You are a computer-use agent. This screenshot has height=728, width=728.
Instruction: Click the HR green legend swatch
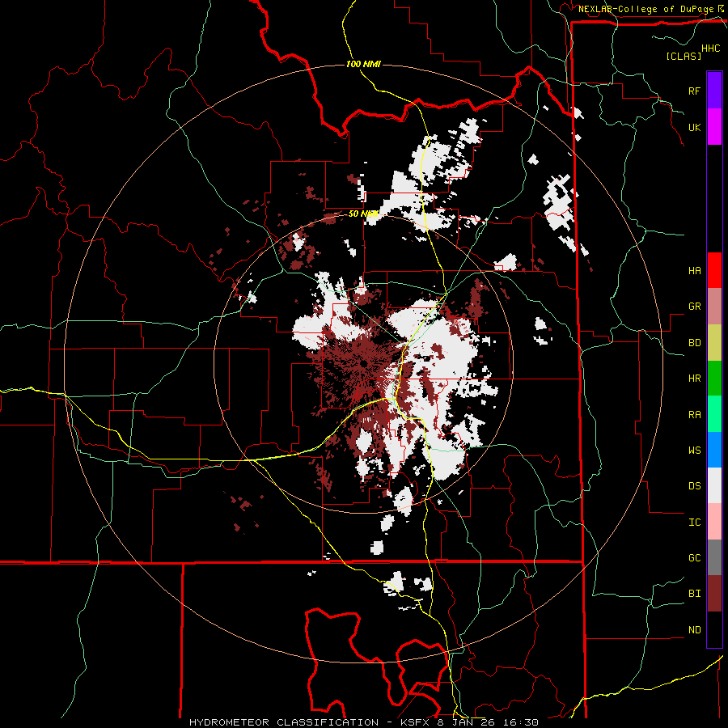pyautogui.click(x=714, y=378)
